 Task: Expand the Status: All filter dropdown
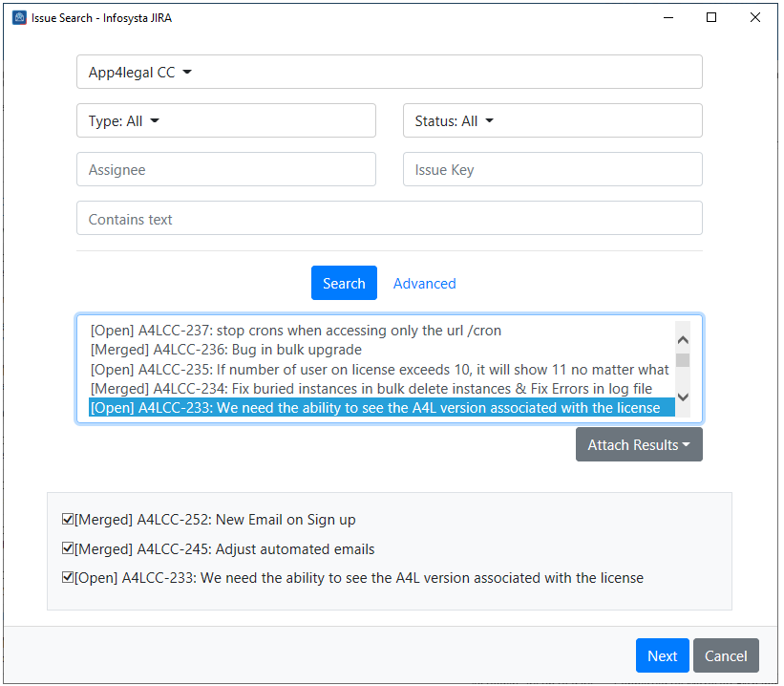click(552, 121)
